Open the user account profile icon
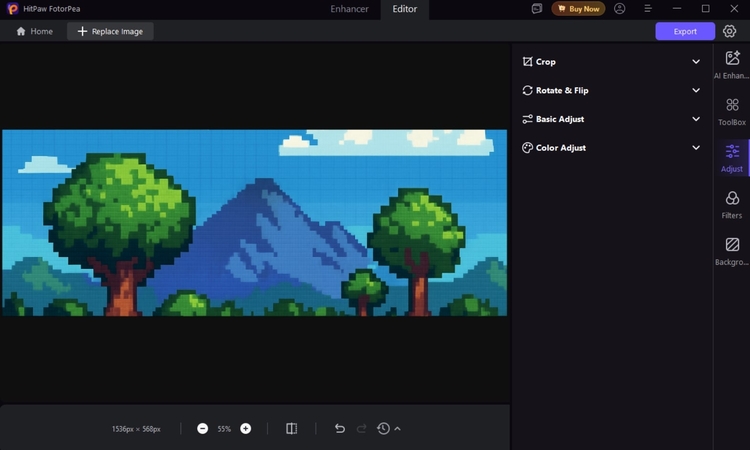750x450 pixels. click(619, 9)
